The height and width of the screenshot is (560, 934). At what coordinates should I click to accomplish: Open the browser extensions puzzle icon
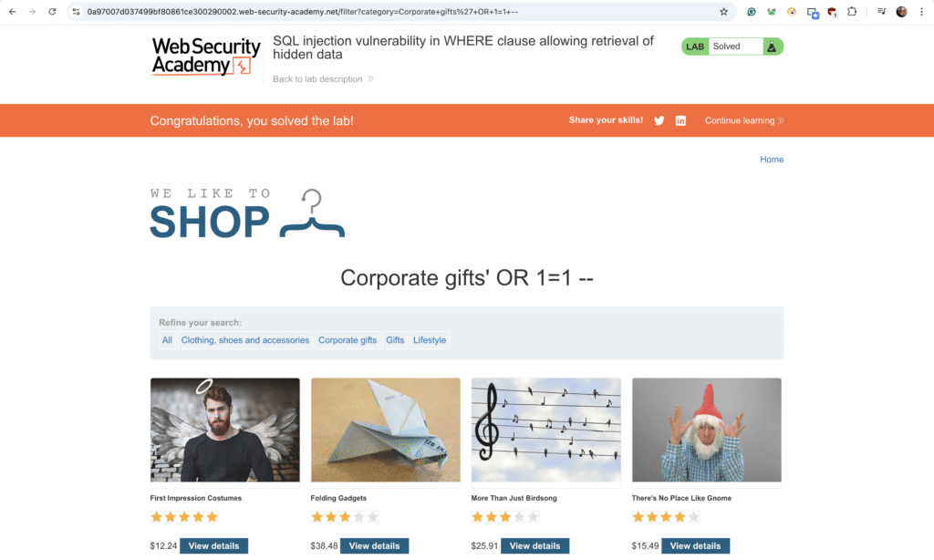click(852, 12)
